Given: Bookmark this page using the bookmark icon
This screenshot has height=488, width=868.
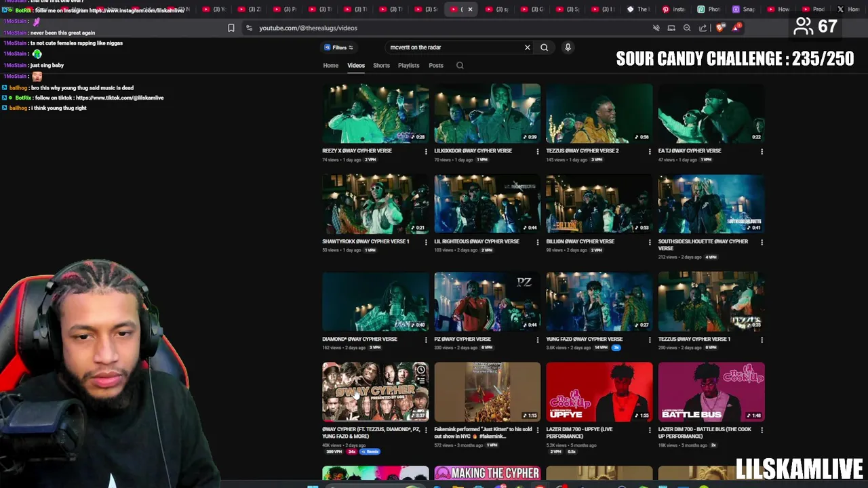Looking at the screenshot, I should [x=231, y=28].
